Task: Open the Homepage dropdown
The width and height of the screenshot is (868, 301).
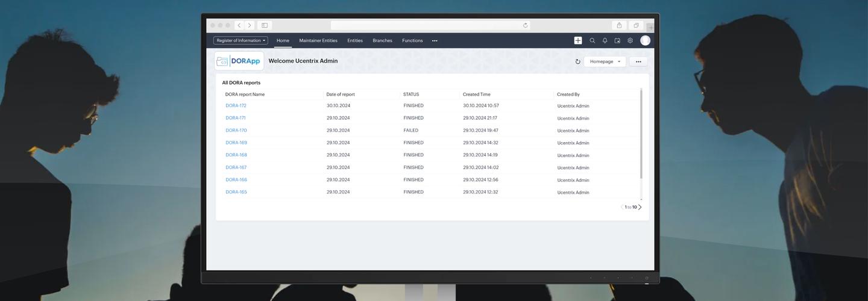Action: [x=605, y=61]
